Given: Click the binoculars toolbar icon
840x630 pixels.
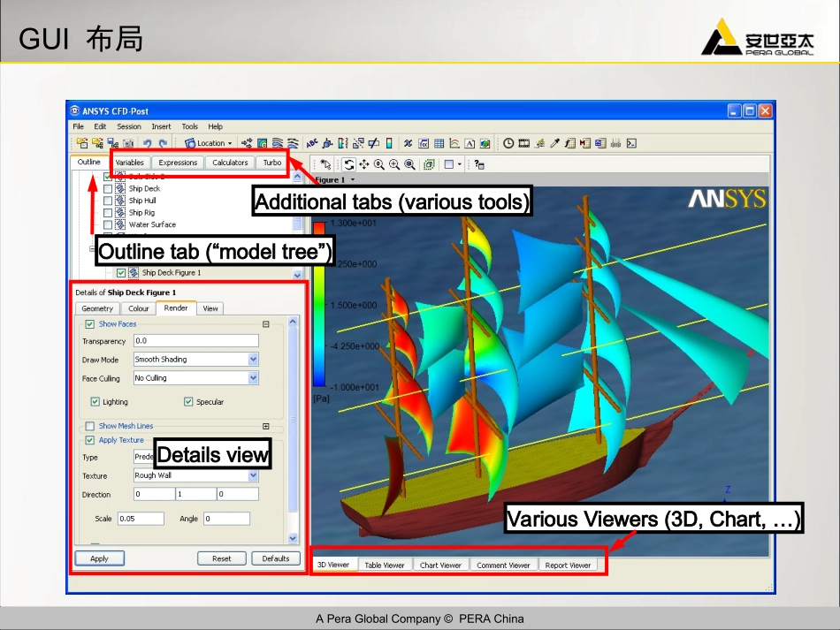Looking at the screenshot, I should pyautogui.click(x=616, y=143).
